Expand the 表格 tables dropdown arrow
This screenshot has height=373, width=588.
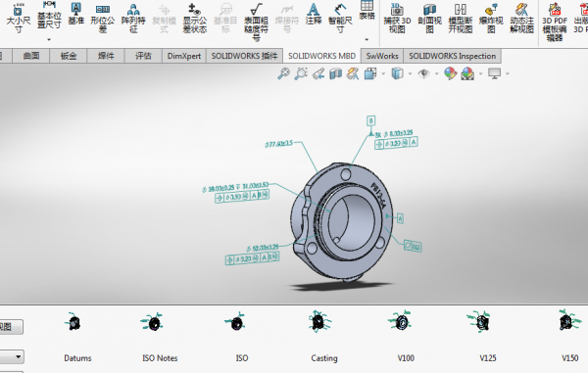pos(367,39)
